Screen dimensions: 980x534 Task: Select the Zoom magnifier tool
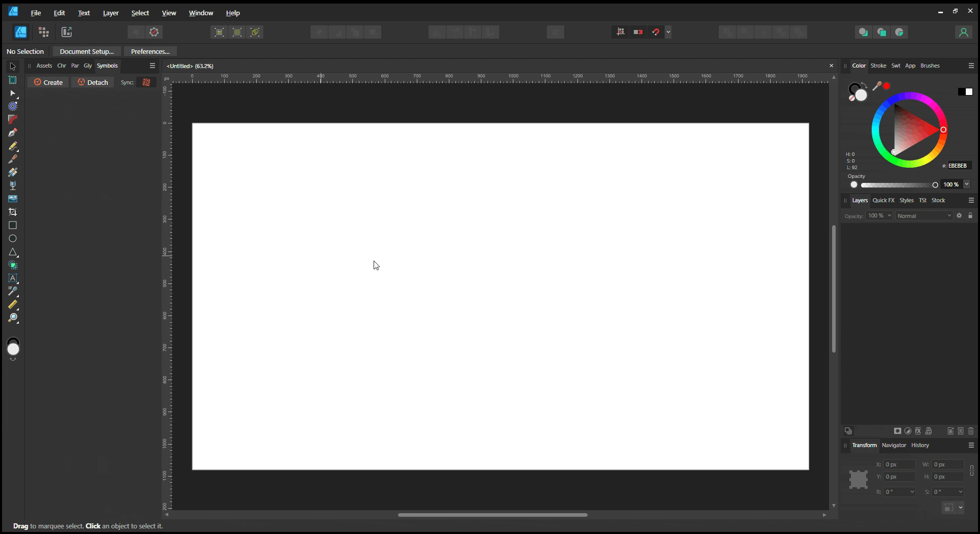(13, 318)
